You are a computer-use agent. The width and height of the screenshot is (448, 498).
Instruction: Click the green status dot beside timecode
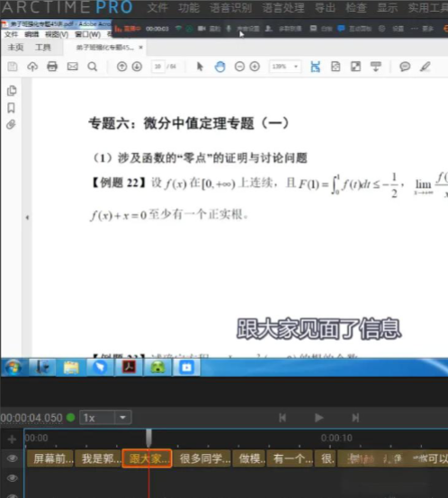(70, 417)
